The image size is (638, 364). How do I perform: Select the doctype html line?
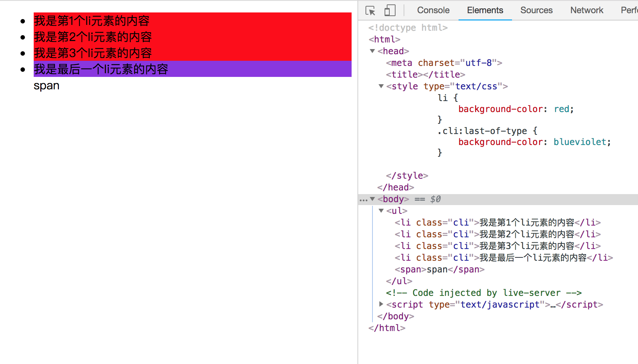408,28
